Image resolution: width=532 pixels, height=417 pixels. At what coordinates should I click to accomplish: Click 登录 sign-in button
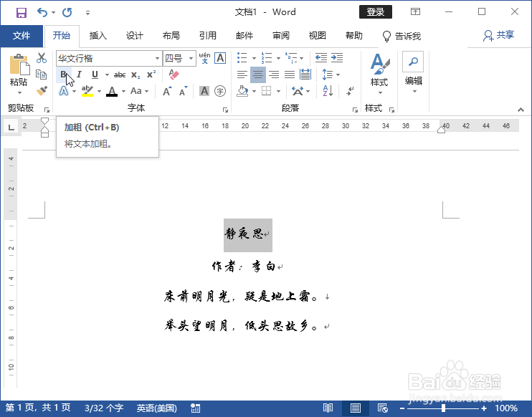[x=376, y=12]
